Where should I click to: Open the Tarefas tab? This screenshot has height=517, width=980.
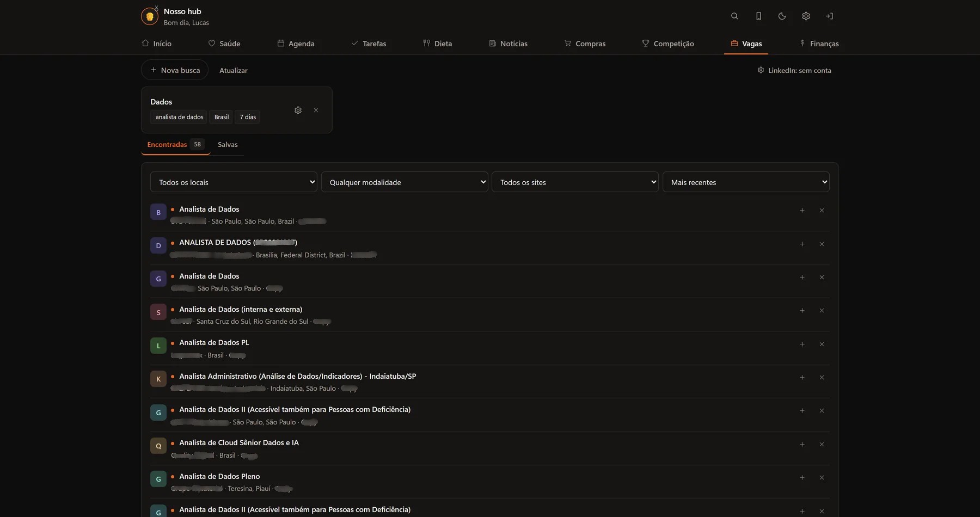point(369,44)
